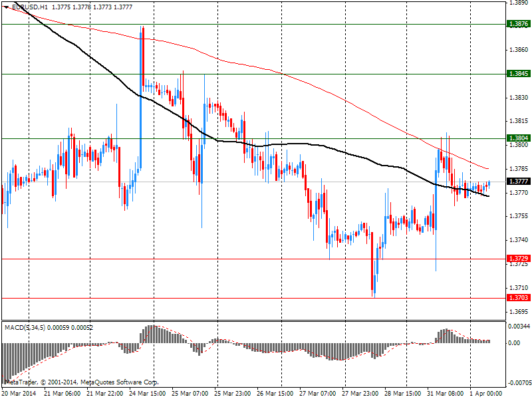Click the current price label 1.3777
Screen dimensions: 532x399
pyautogui.click(x=518, y=182)
